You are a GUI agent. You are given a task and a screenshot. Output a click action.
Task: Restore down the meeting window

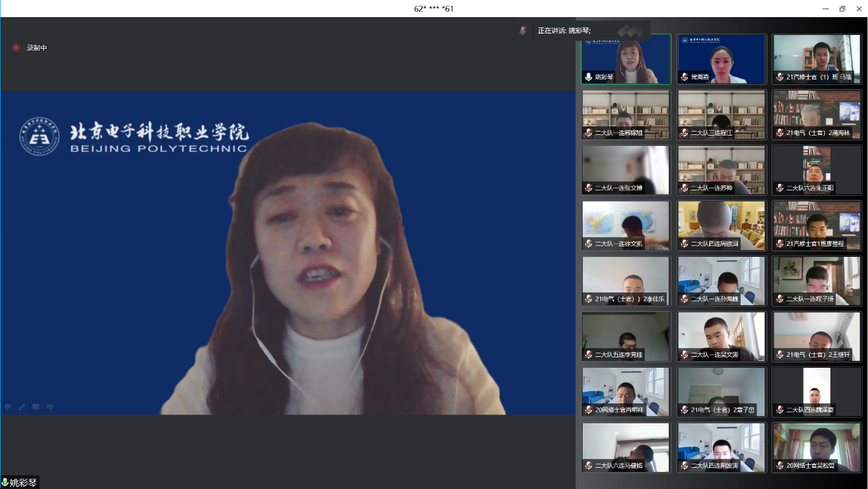coord(842,9)
